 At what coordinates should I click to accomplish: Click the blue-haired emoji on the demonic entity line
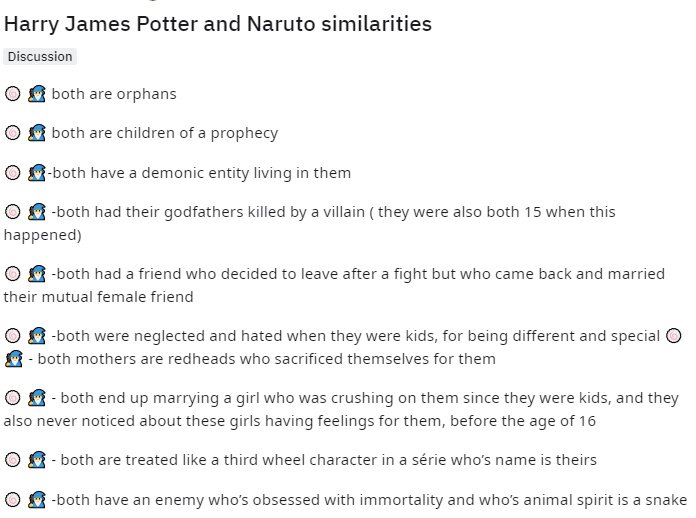point(37,173)
